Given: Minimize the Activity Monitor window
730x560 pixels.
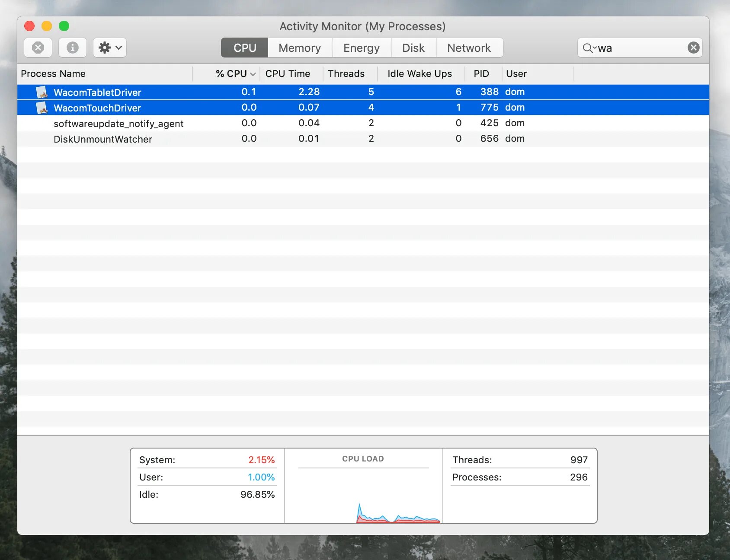Looking at the screenshot, I should tap(47, 26).
